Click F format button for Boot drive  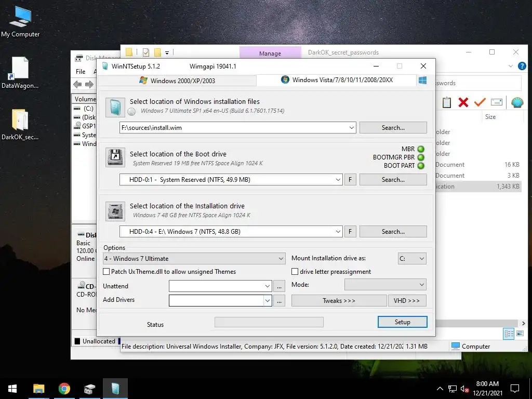pyautogui.click(x=350, y=179)
